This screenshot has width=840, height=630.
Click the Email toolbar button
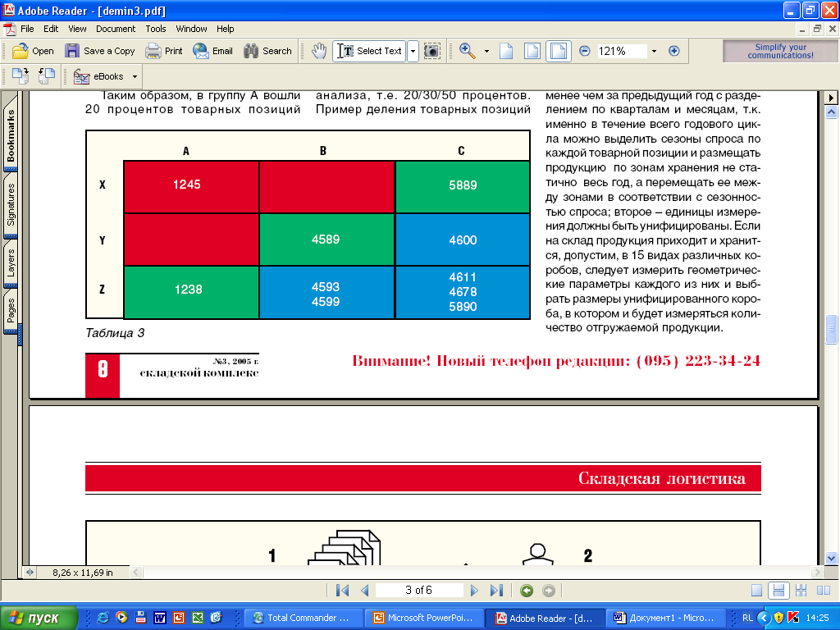(212, 51)
